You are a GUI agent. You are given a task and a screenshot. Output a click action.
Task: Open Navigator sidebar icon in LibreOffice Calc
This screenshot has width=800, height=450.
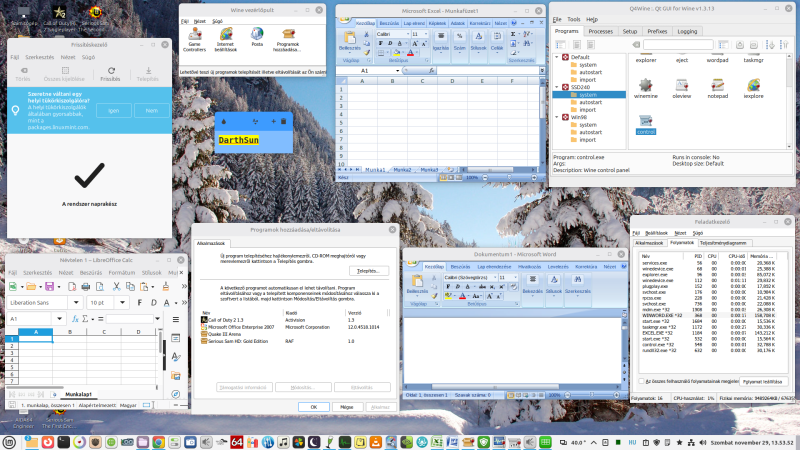point(176,394)
